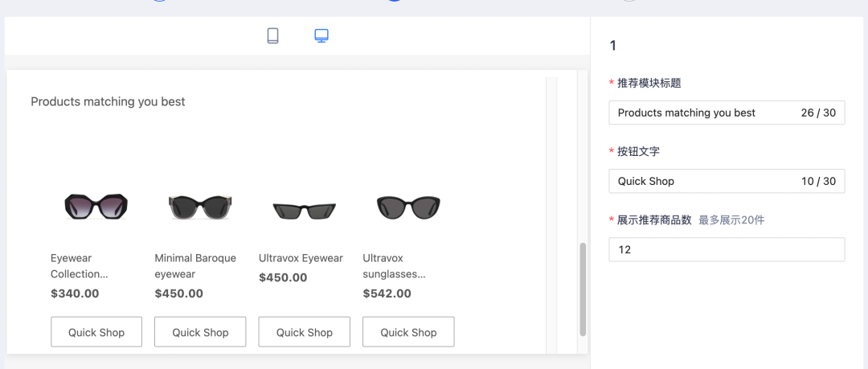Click the Products matching you best heading
The image size is (868, 369).
pyautogui.click(x=108, y=101)
